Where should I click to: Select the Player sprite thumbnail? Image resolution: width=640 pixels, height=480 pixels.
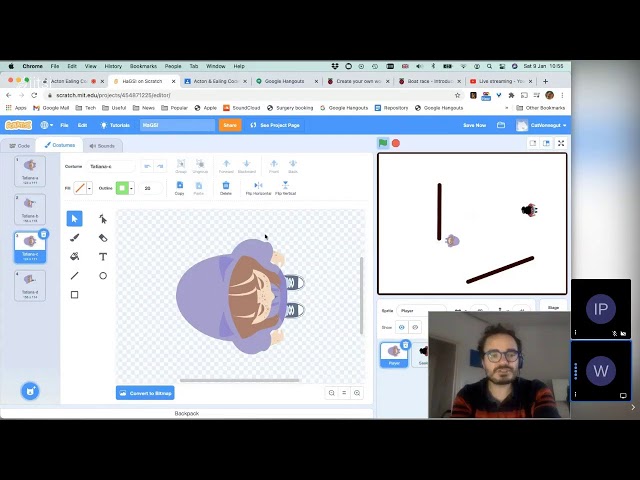coord(394,354)
